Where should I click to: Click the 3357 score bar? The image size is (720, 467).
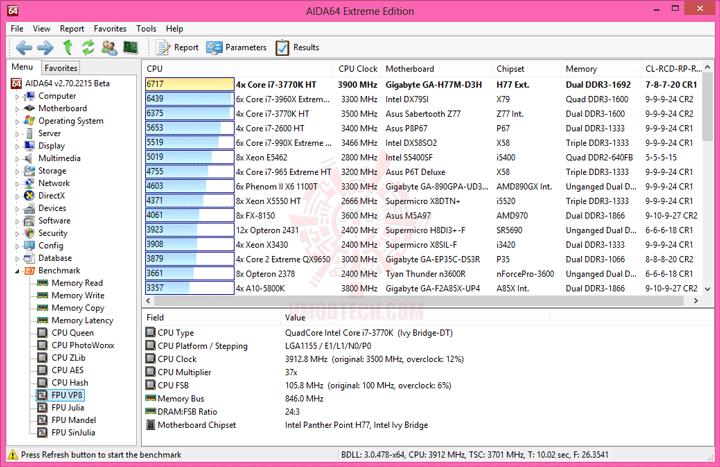pos(189,288)
